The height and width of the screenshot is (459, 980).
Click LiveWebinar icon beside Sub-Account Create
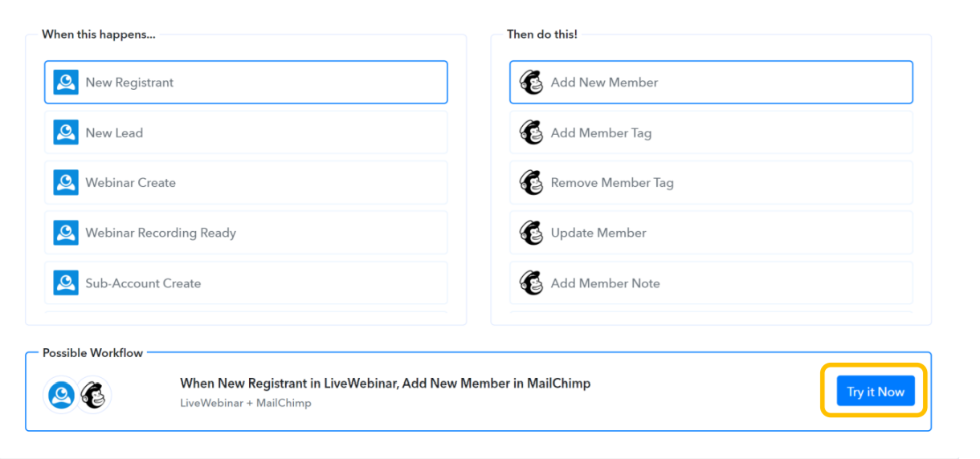click(66, 283)
